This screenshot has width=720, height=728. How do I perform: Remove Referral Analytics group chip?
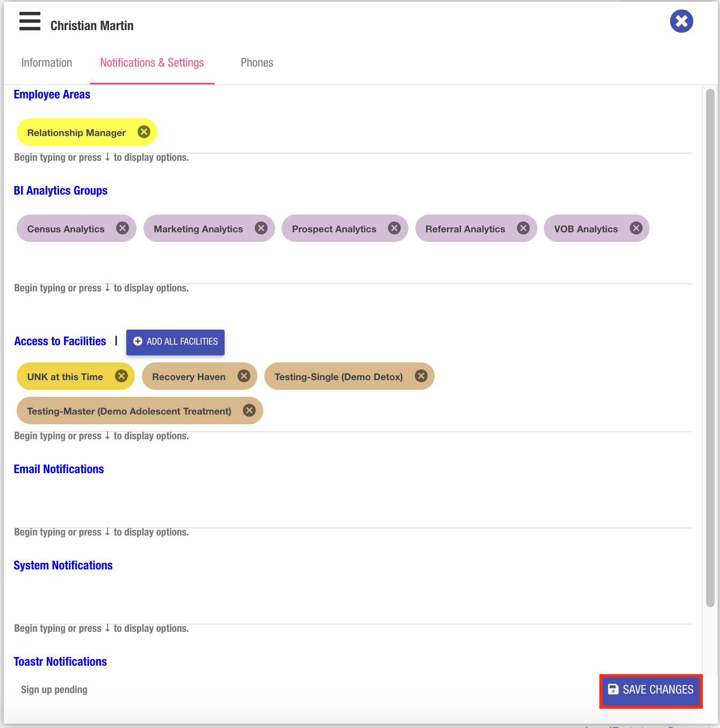coord(523,228)
